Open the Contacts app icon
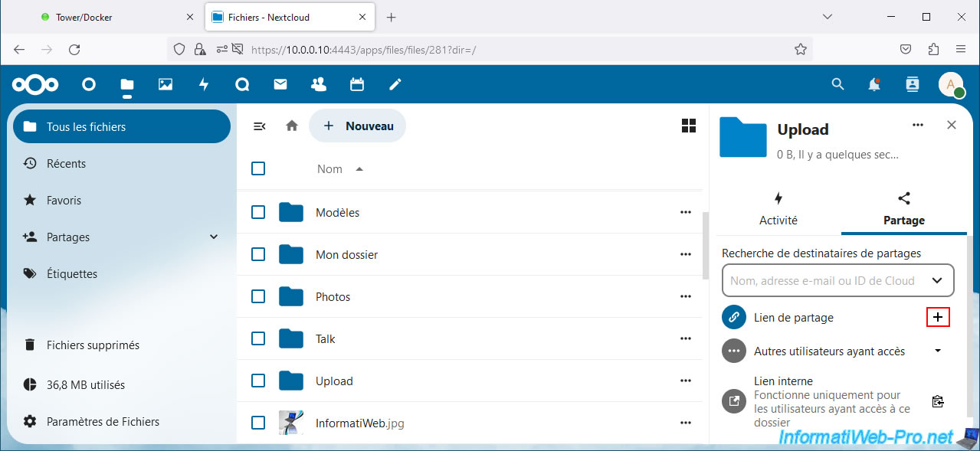The height and width of the screenshot is (451, 980). pos(319,84)
